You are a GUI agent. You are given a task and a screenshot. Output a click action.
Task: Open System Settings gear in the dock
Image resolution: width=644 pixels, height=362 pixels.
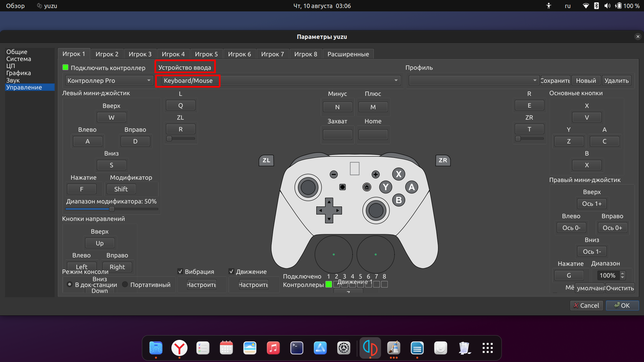(344, 348)
